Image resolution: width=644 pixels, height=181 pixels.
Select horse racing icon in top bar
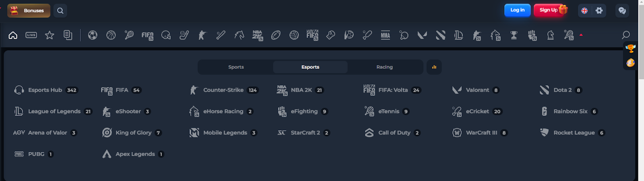click(x=239, y=35)
